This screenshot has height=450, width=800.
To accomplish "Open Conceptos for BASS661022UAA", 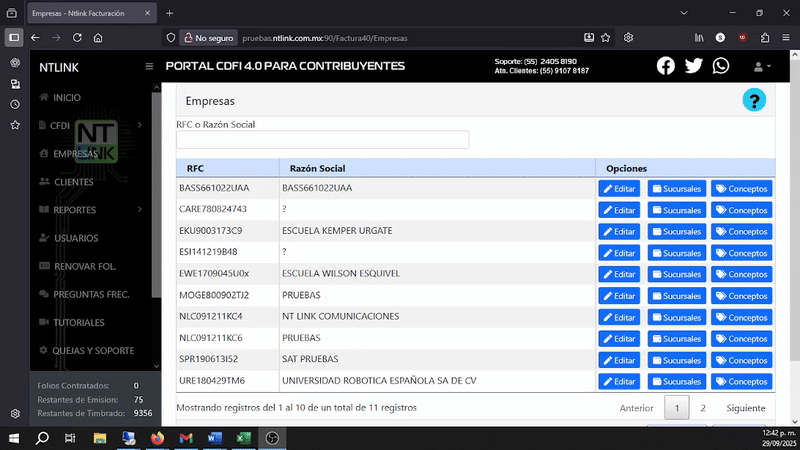I will pos(741,189).
